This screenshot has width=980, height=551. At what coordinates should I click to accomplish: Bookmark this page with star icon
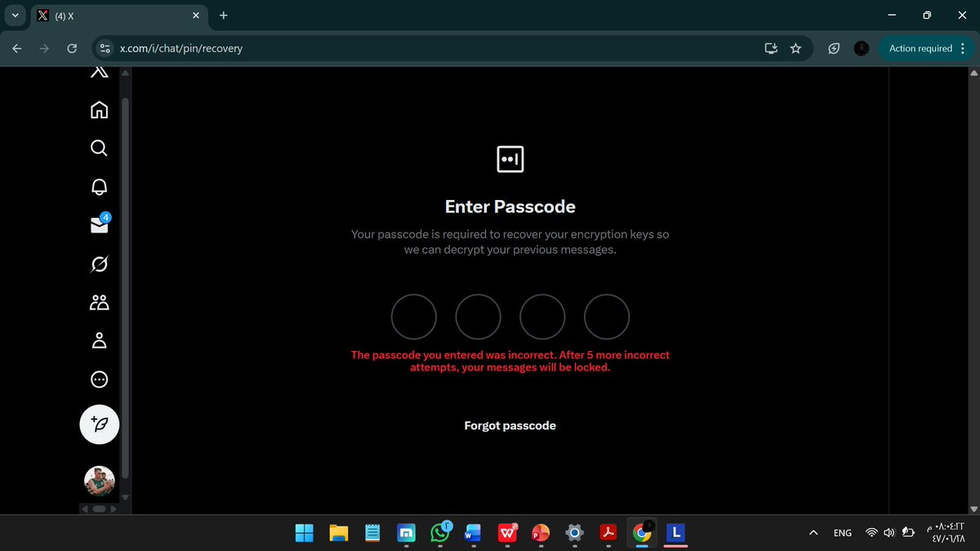point(795,48)
